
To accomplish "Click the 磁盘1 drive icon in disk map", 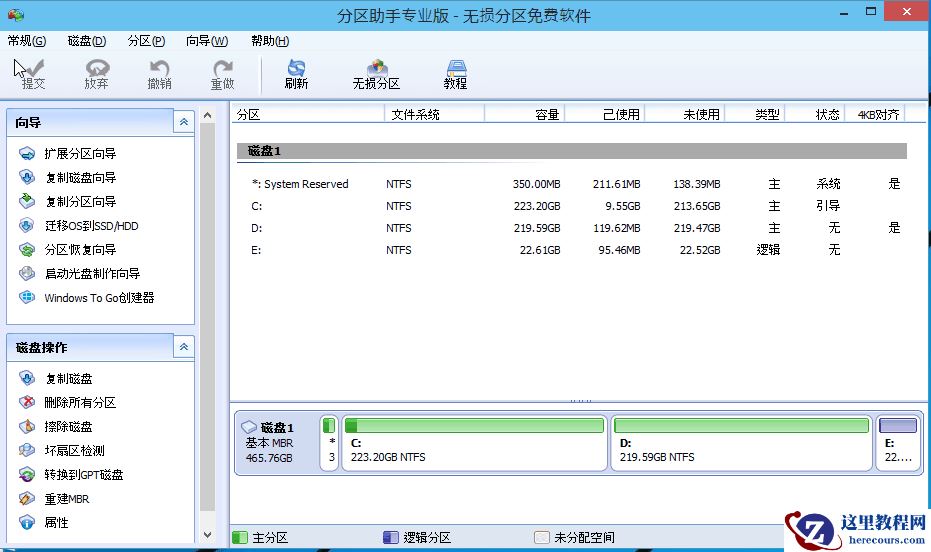I will pos(249,427).
